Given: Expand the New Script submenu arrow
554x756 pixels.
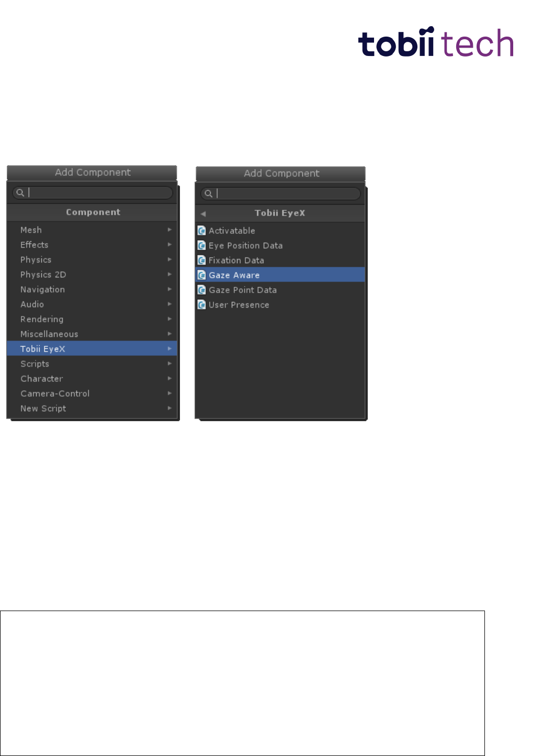Looking at the screenshot, I should click(169, 408).
